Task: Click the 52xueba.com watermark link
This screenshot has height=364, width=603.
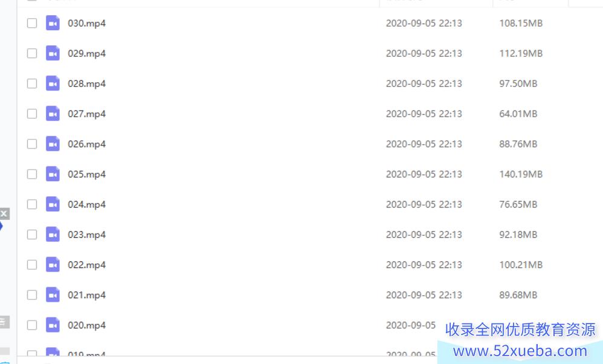Action: (x=520, y=351)
